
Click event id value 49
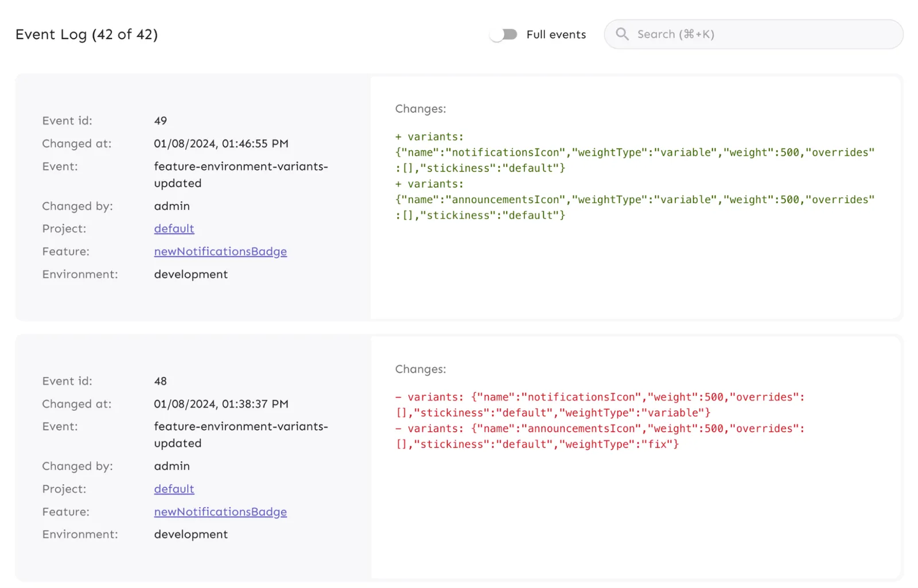pyautogui.click(x=161, y=120)
